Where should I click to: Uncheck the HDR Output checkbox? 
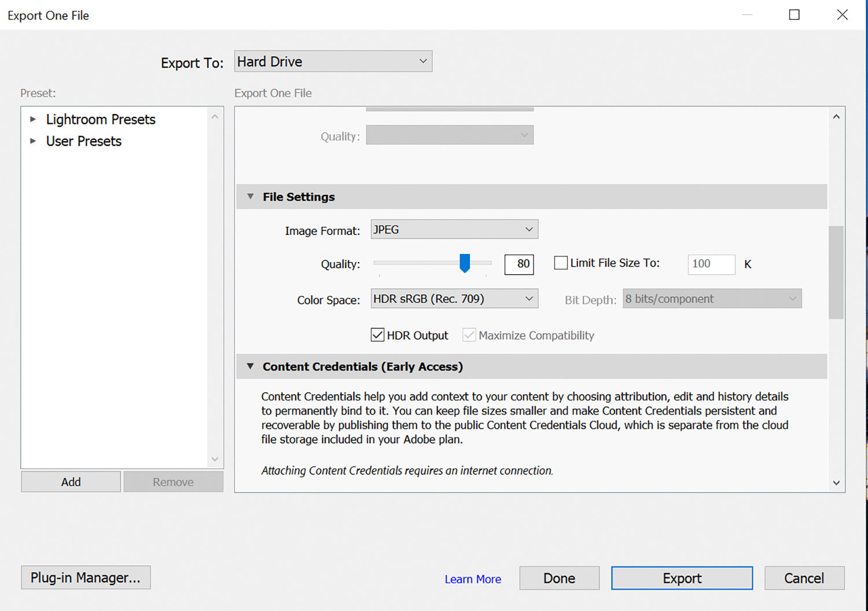(377, 335)
